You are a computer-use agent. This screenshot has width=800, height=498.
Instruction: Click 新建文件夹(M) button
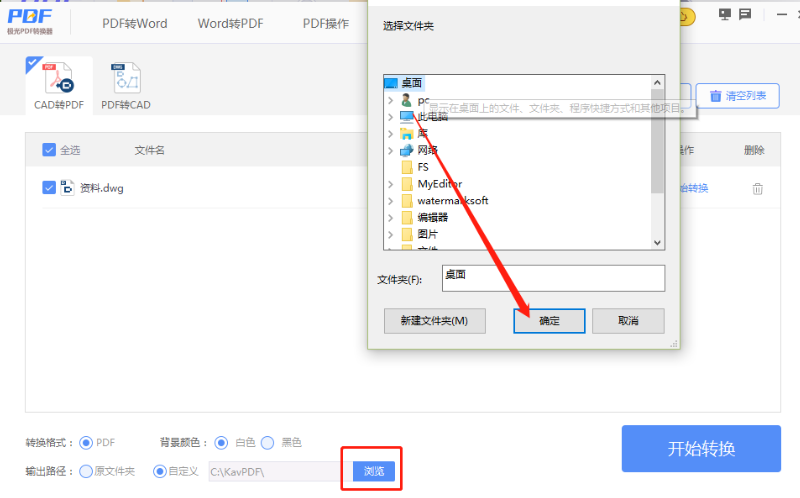point(435,320)
